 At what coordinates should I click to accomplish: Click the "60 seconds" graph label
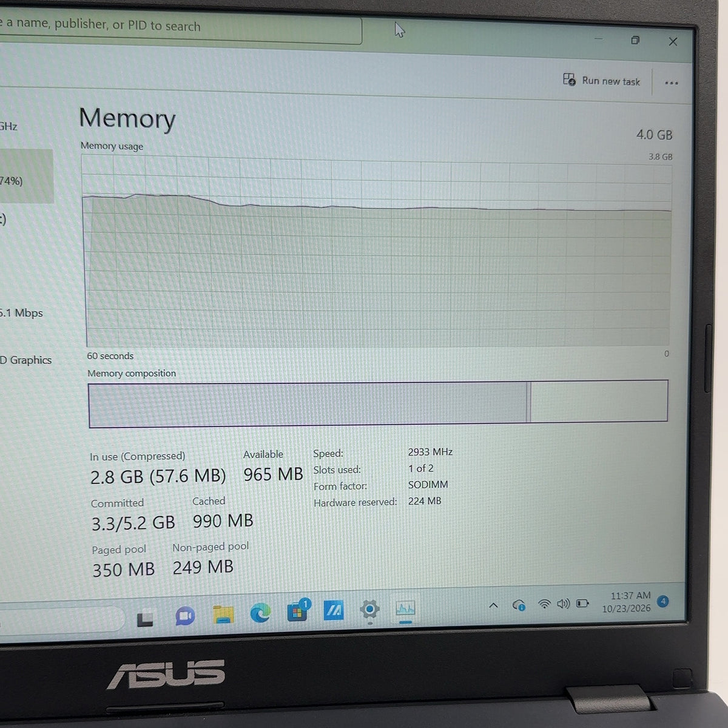110,356
